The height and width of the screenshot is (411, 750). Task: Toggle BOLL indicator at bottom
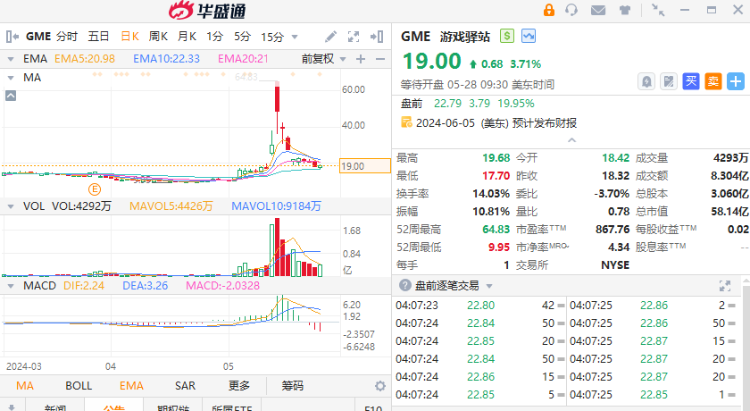(x=78, y=386)
